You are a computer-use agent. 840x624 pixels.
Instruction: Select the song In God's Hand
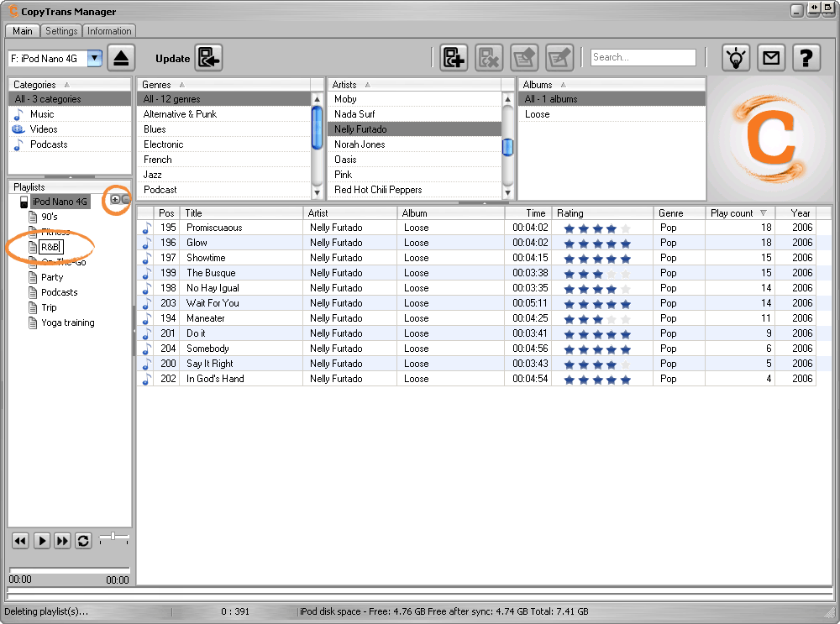click(x=476, y=379)
